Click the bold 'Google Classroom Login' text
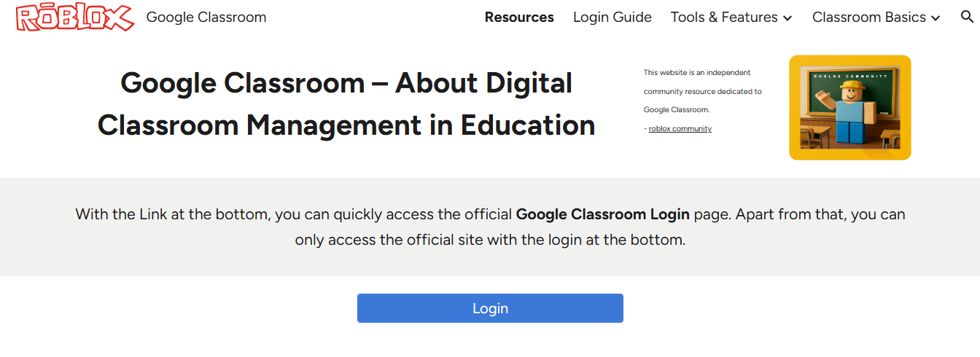This screenshot has width=980, height=357. (602, 214)
